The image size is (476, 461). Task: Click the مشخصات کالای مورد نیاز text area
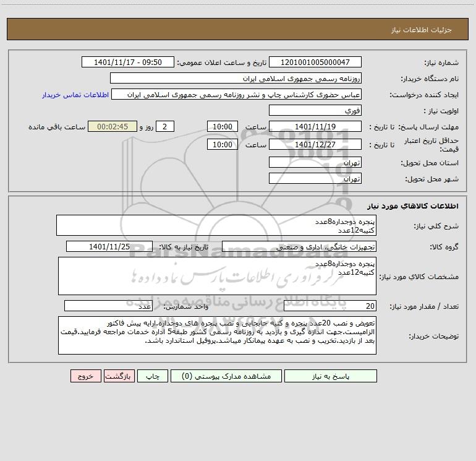(217, 276)
